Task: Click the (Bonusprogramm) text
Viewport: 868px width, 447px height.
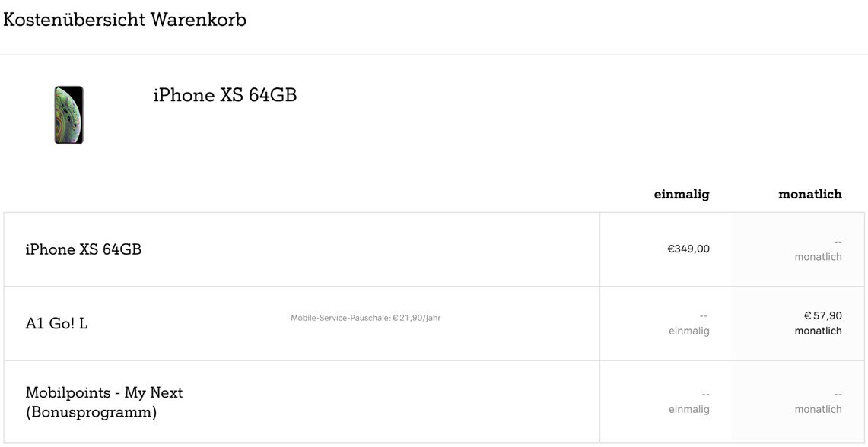Action: tap(91, 413)
